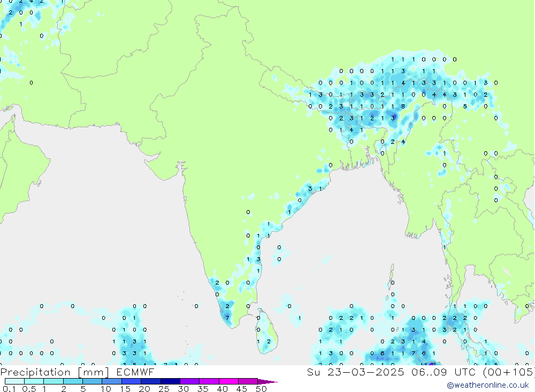Viewport: 535px width, 392px height.
Task: Click the 5–10 mm legend color swatch
Action: click(93, 381)
